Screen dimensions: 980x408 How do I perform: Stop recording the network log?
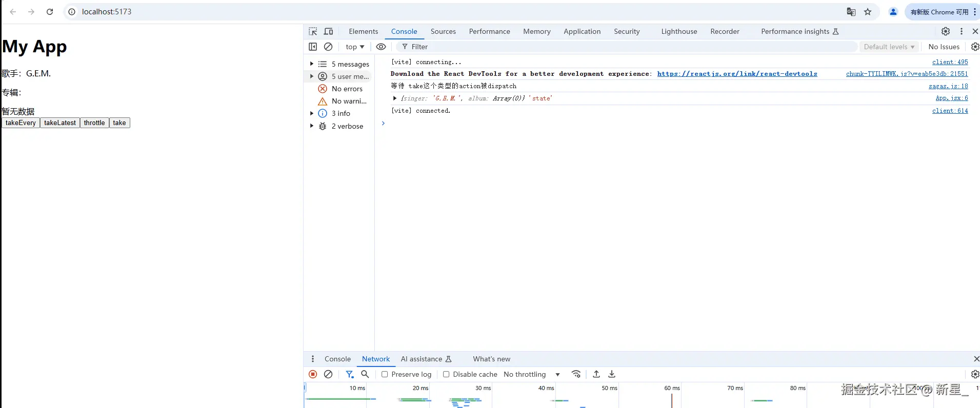tap(313, 374)
